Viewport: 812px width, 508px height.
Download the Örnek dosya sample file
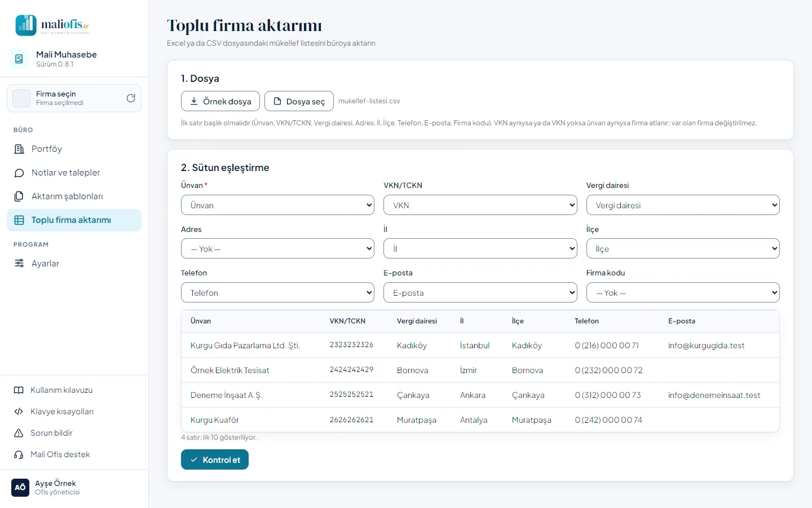[x=220, y=101]
